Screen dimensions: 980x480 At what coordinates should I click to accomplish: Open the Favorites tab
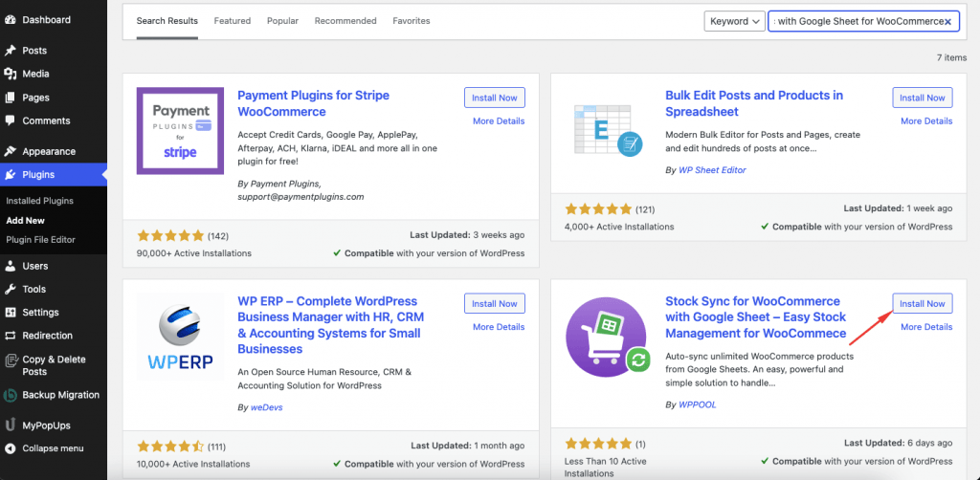click(x=412, y=21)
